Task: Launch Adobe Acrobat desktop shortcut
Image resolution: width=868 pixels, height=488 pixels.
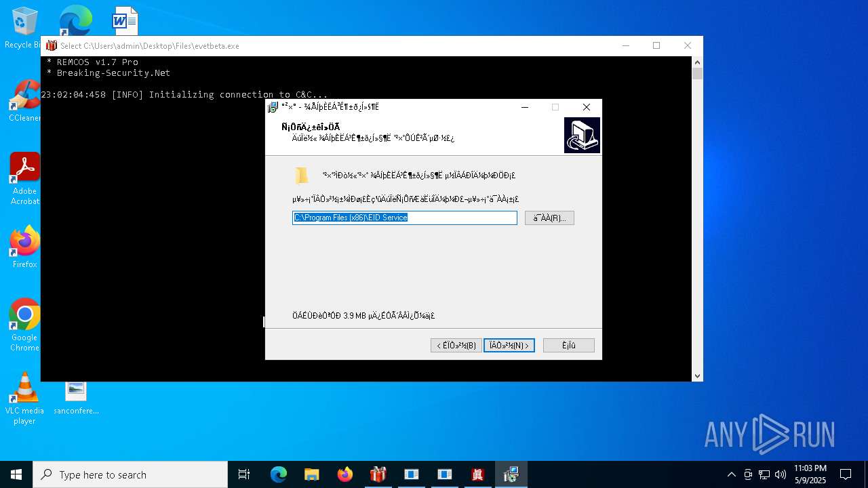Action: [24, 178]
